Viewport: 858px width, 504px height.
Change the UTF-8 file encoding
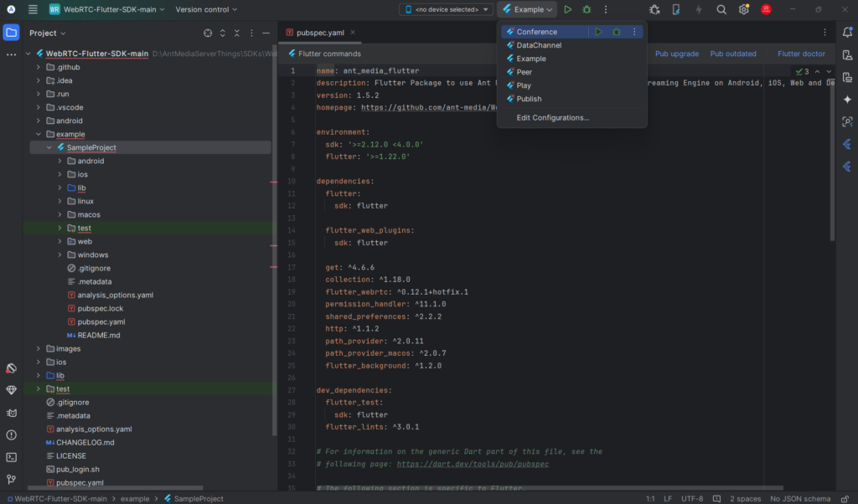[x=692, y=498]
